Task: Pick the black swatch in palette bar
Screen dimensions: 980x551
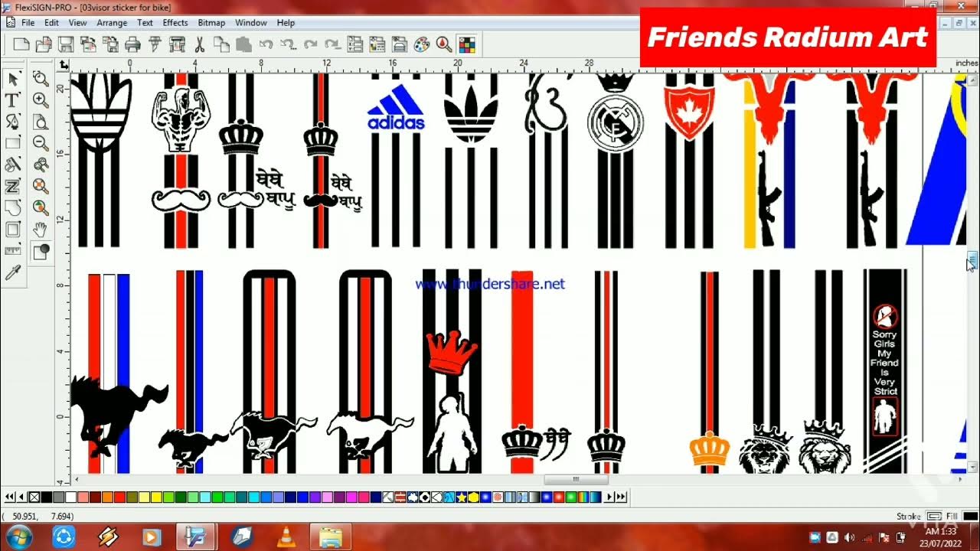Action: [x=46, y=497]
